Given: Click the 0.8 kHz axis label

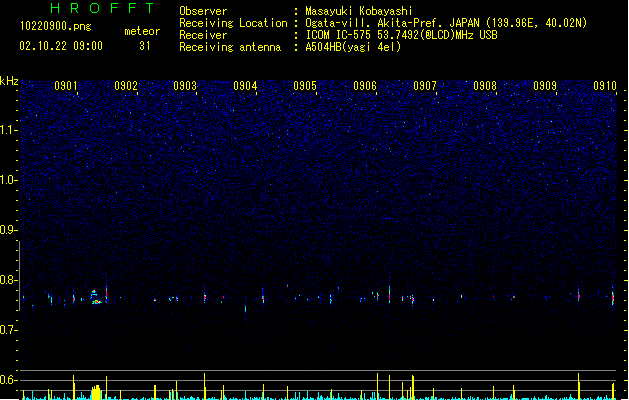Looking at the screenshot, I should pyautogui.click(x=8, y=280).
